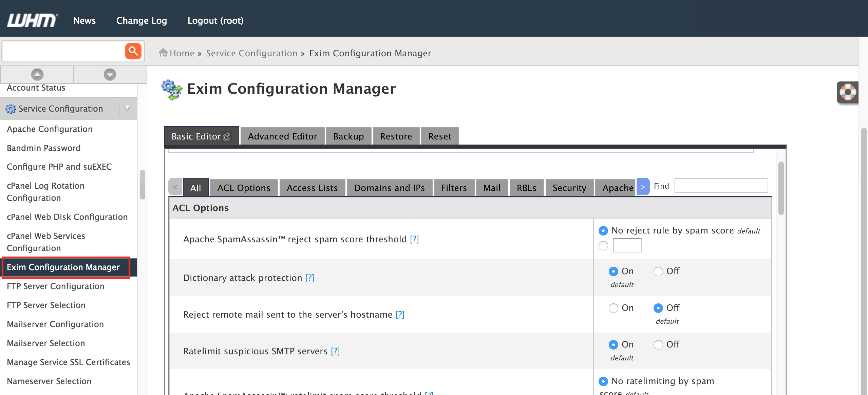Click into the Find text field
Screen dimensions: 868x395
[721, 186]
